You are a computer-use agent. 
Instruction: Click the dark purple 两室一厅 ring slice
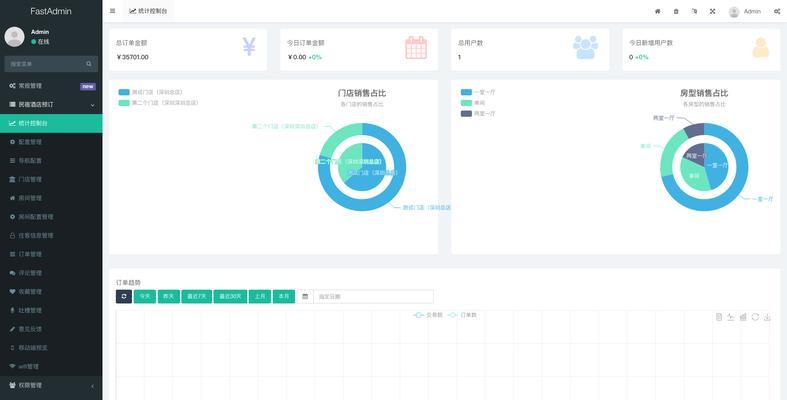695,129
